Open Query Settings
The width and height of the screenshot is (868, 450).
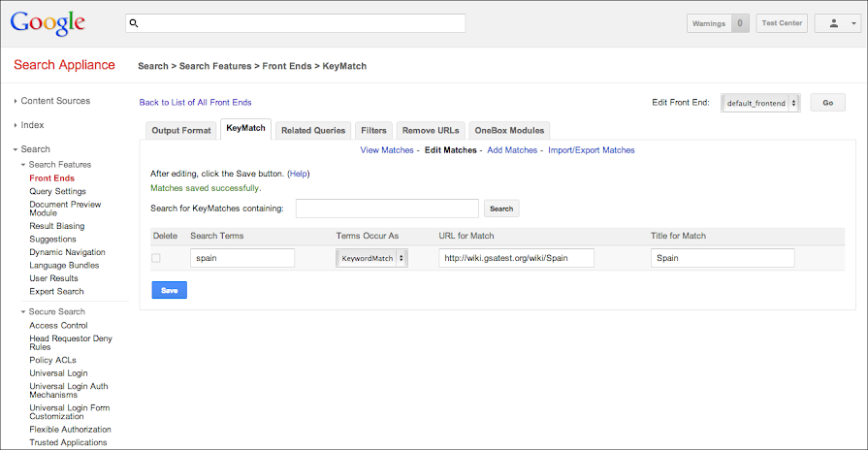coord(57,191)
